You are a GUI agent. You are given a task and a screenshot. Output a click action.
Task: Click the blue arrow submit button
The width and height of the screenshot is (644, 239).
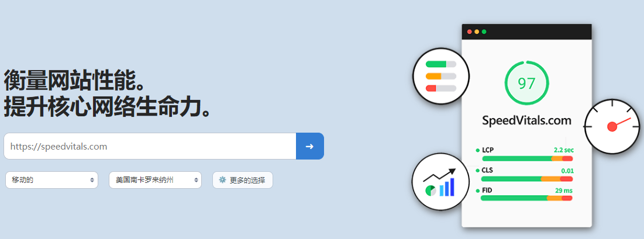pyautogui.click(x=309, y=146)
